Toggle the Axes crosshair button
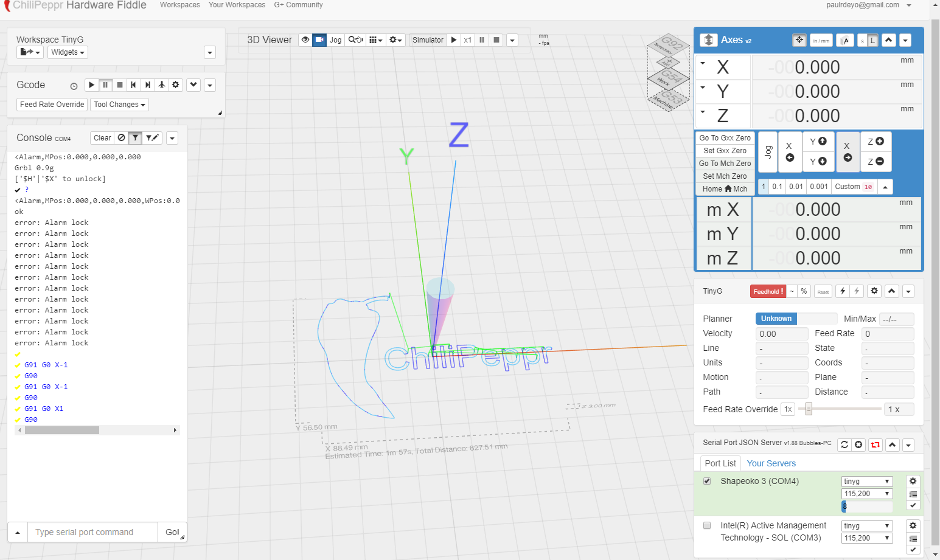The image size is (940, 560). coord(799,40)
